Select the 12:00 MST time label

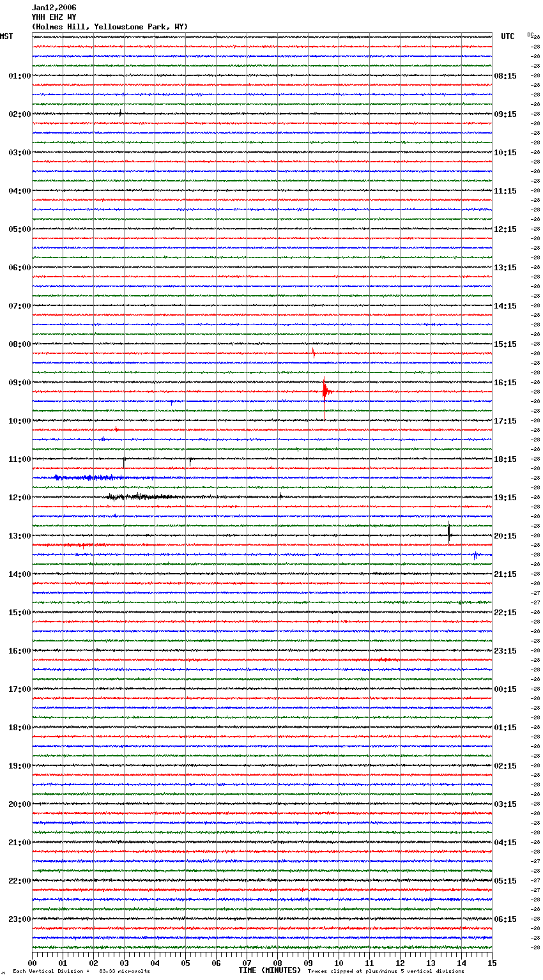click(x=19, y=498)
